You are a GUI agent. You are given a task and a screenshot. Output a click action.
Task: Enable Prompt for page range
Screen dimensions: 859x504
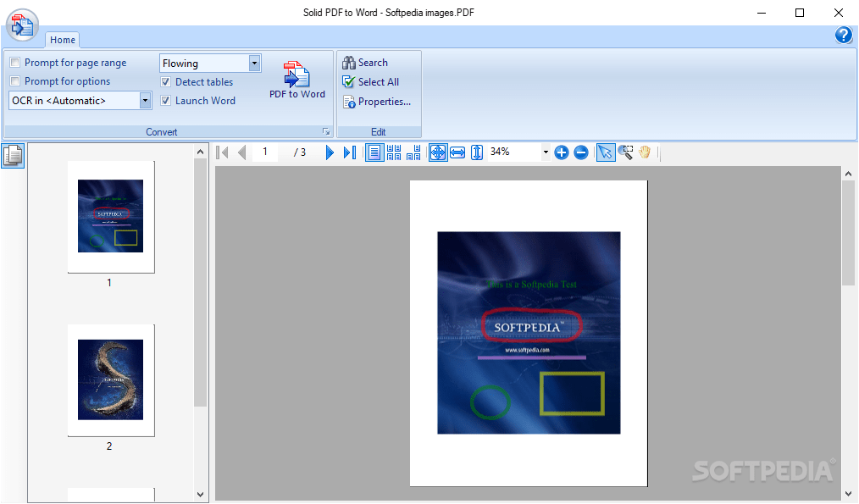[x=14, y=63]
